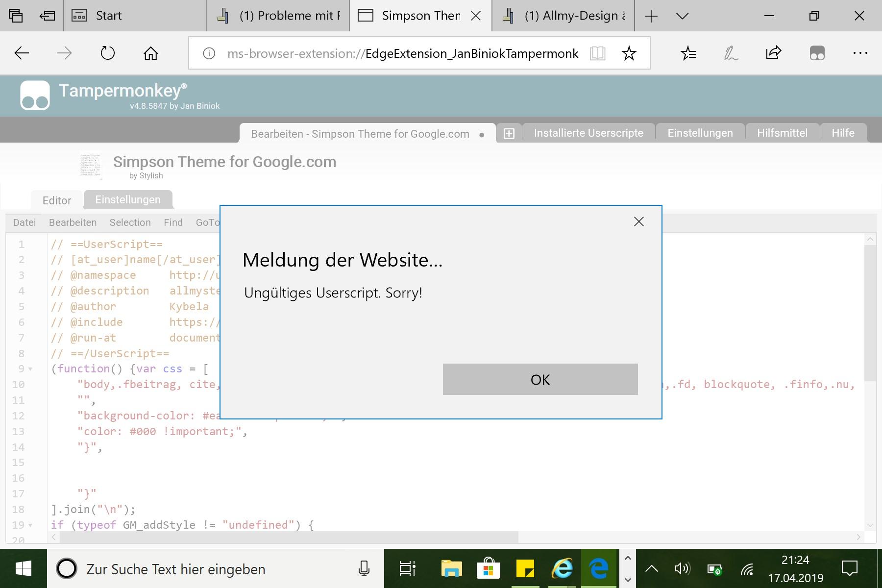Show tabs you've set aside

coord(16,16)
